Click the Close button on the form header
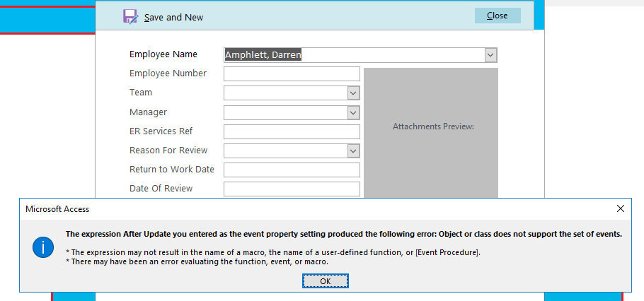 click(x=497, y=16)
